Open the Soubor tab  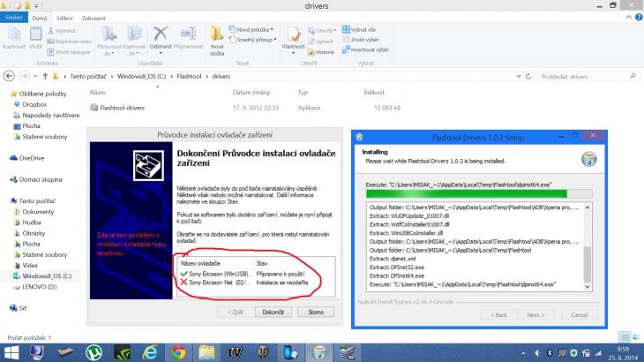pyautogui.click(x=14, y=18)
